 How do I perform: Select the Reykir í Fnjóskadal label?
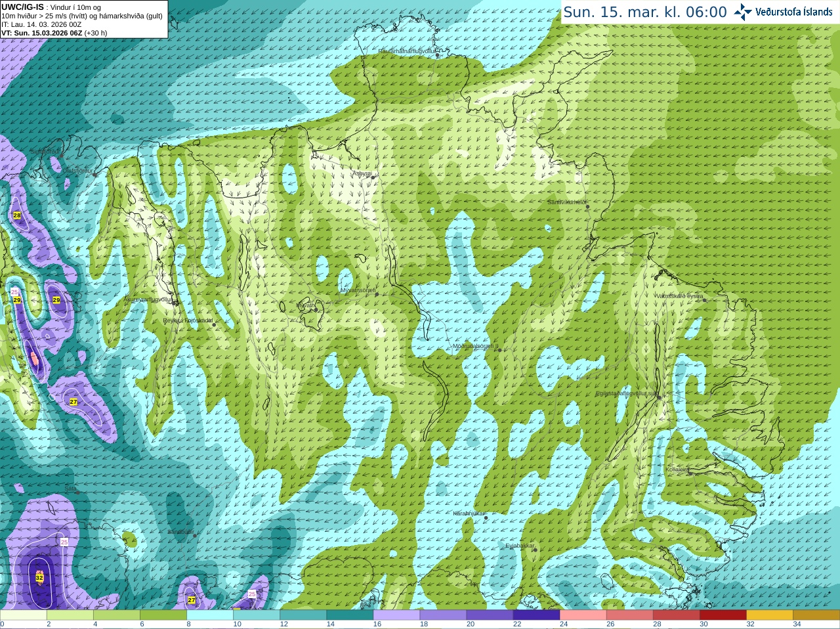(188, 320)
